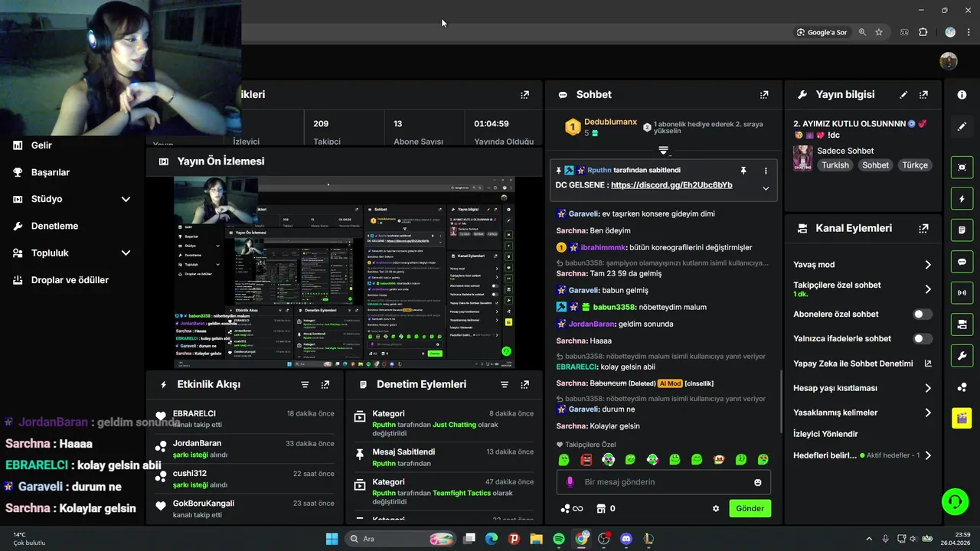Edit stream info with Yayın bilgisi pencil
The image size is (980, 551).
[x=903, y=95]
